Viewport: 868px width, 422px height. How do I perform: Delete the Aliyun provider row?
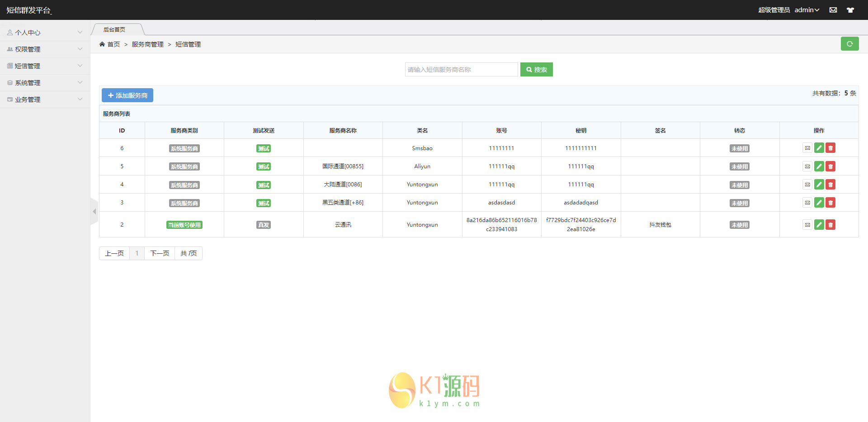point(830,166)
